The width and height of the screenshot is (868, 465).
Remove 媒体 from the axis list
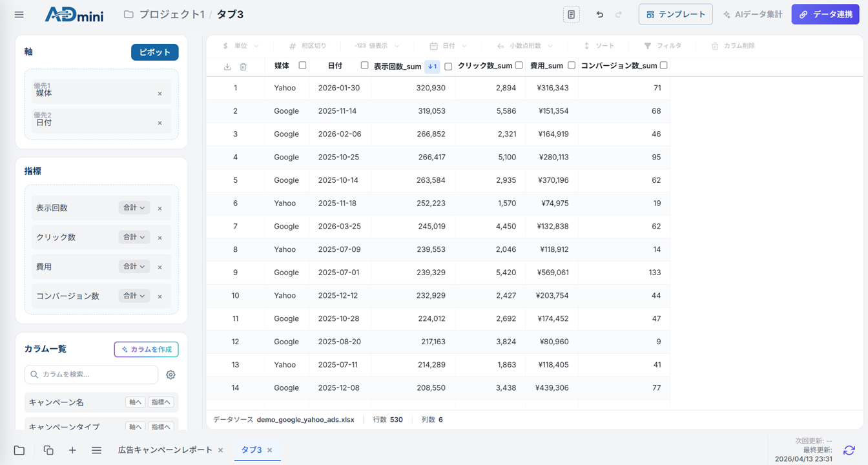160,94
